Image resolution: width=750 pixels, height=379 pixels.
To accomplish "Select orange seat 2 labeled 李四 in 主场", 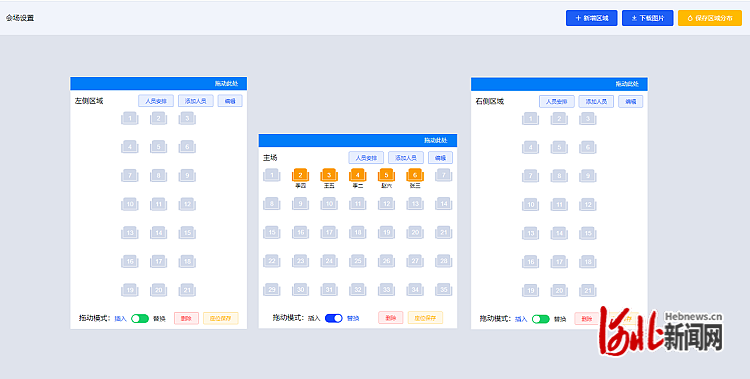I will coord(300,176).
